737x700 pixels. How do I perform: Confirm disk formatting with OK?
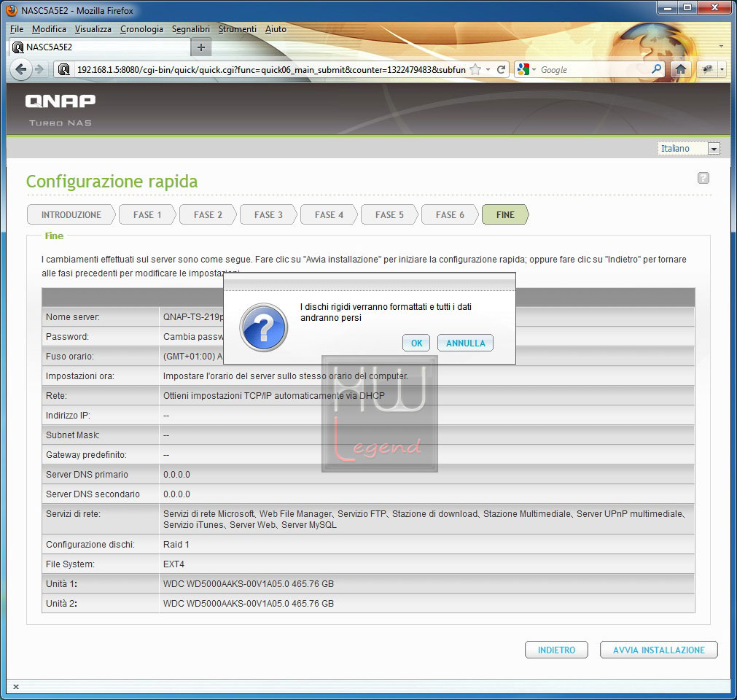click(x=416, y=343)
